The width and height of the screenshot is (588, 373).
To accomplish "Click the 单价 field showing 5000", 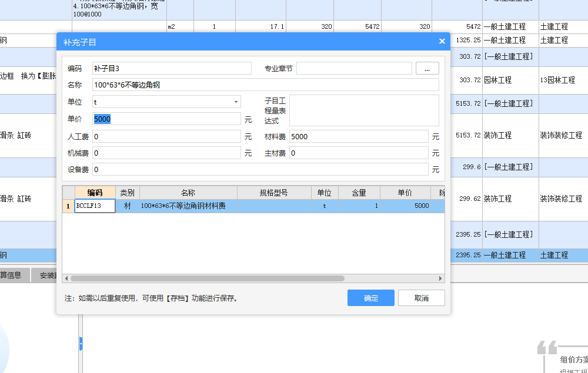I will pos(166,119).
